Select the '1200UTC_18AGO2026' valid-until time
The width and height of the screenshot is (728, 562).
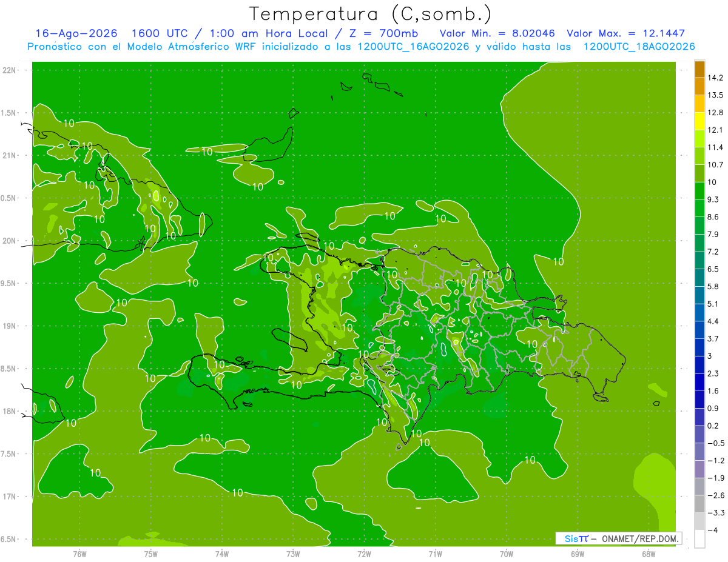[x=639, y=47]
